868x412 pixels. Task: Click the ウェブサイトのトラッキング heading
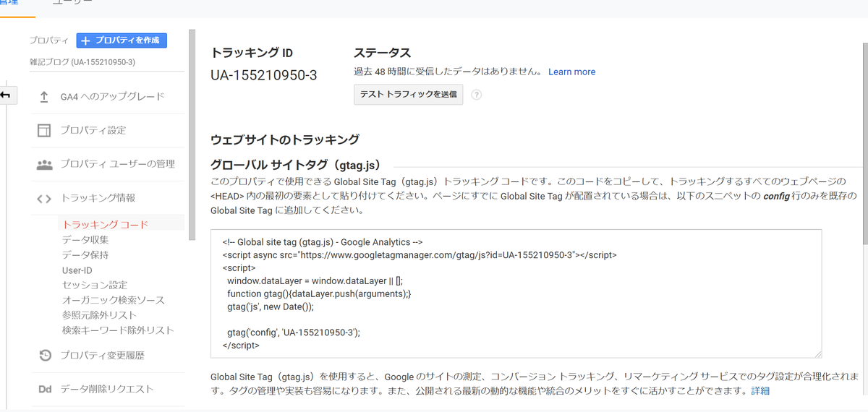pyautogui.click(x=285, y=140)
